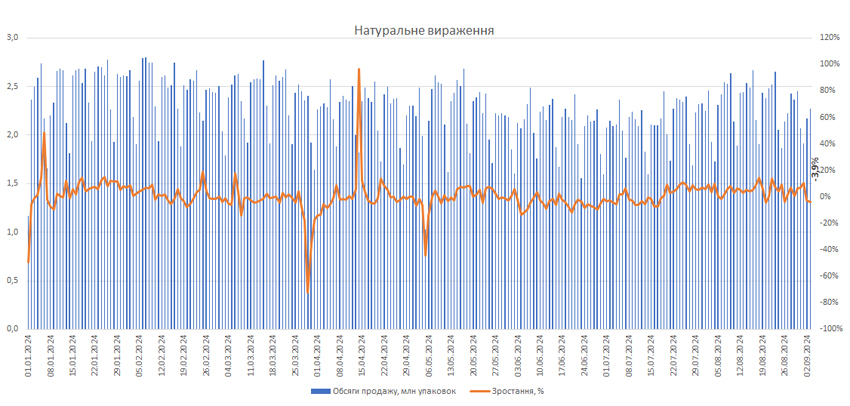This screenshot has height=406, width=850.
Task: Click date label '04.03.2024'
Action: pyautogui.click(x=229, y=355)
